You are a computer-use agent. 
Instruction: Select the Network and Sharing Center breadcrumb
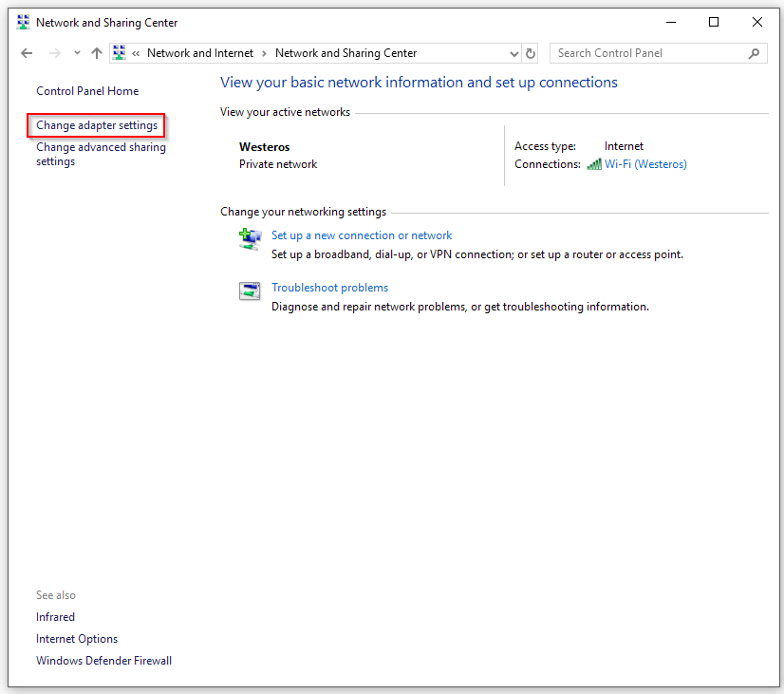(348, 53)
